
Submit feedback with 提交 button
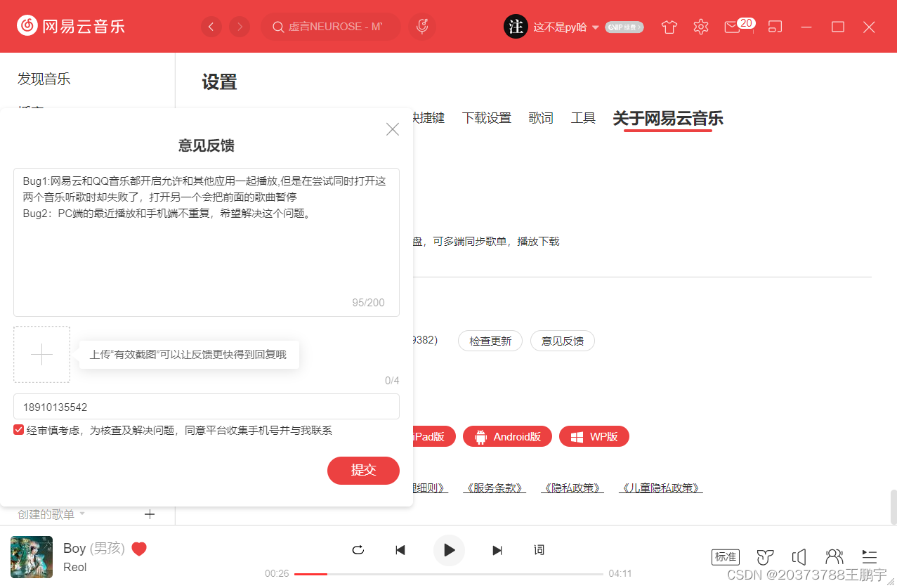pos(363,471)
